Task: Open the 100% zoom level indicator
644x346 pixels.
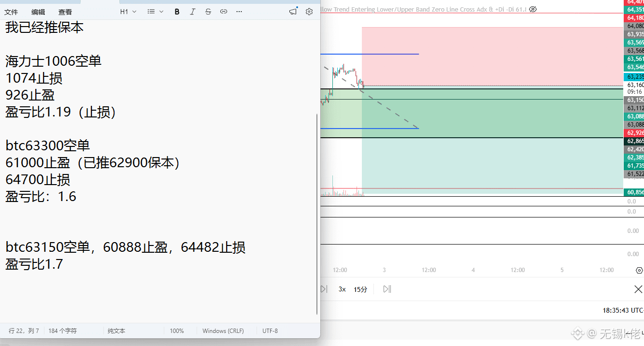Action: 177,331
